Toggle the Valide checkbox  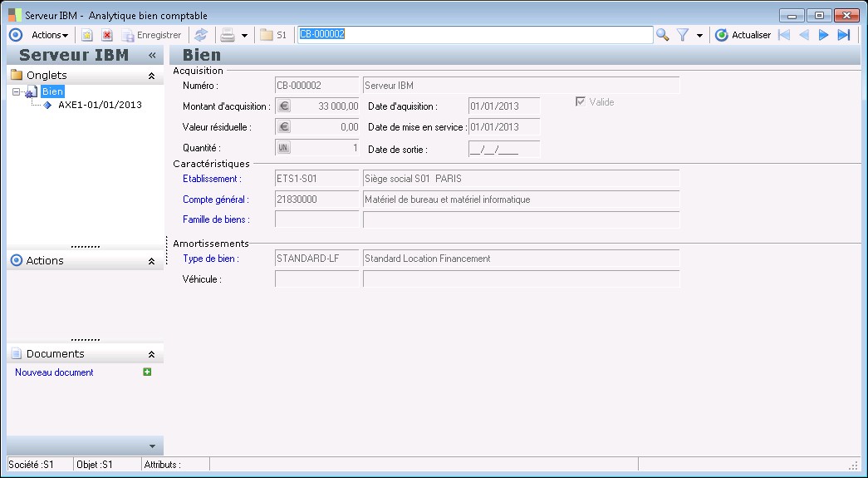click(581, 101)
